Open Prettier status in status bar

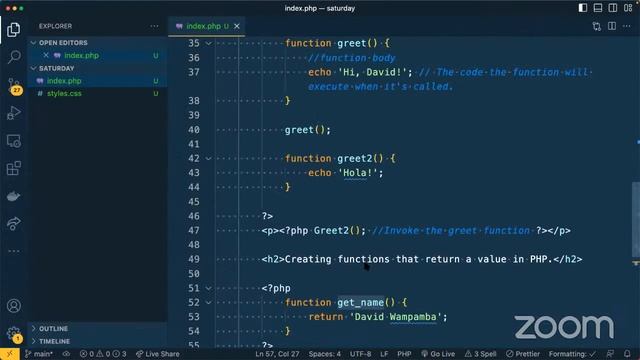(x=523, y=354)
